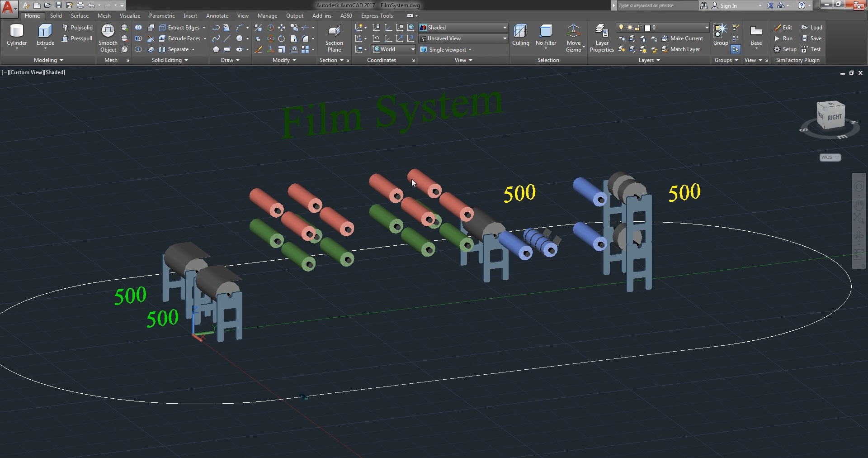The height and width of the screenshot is (458, 868).
Task: Toggle layer on/off lightbulb icon
Action: click(x=621, y=28)
